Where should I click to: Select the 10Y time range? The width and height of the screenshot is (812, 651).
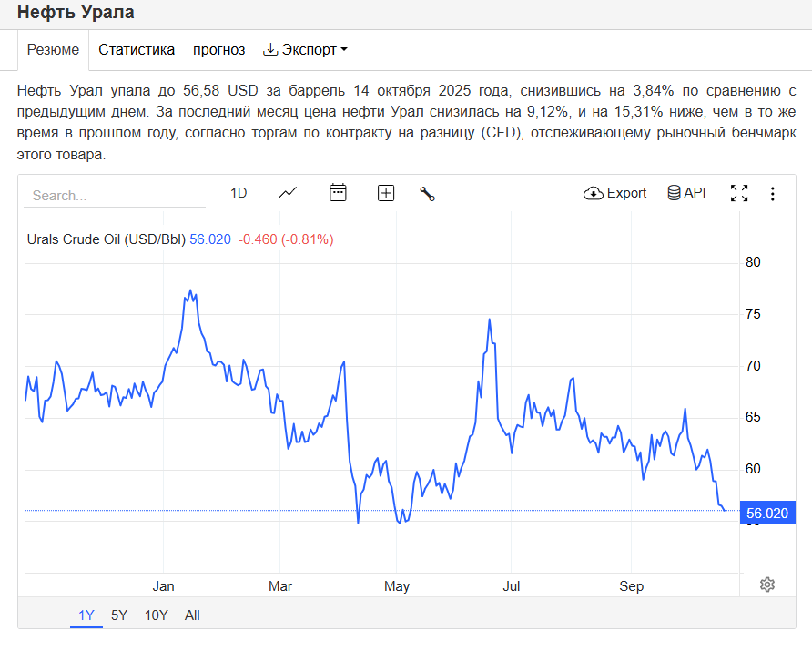pyautogui.click(x=156, y=615)
